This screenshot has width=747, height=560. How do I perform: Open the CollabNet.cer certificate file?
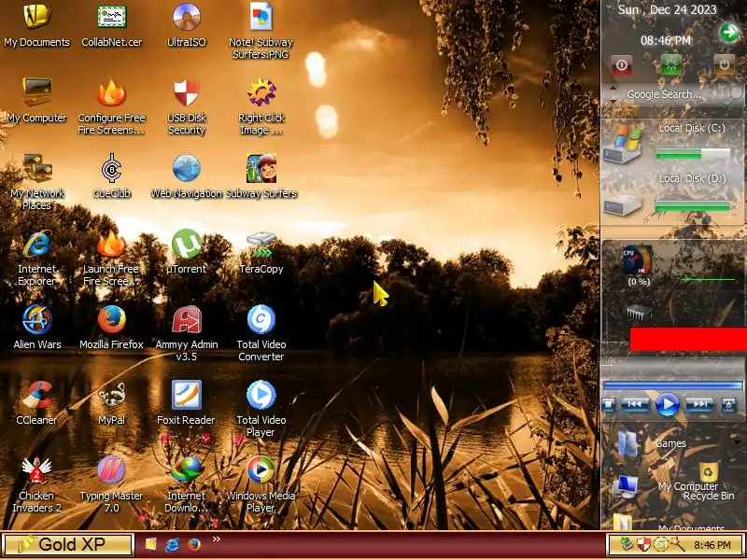(x=111, y=25)
